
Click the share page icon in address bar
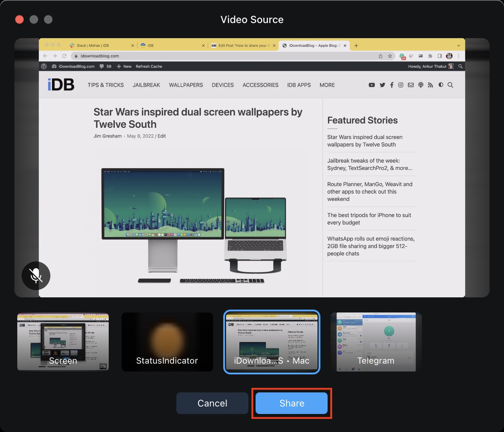coord(381,56)
